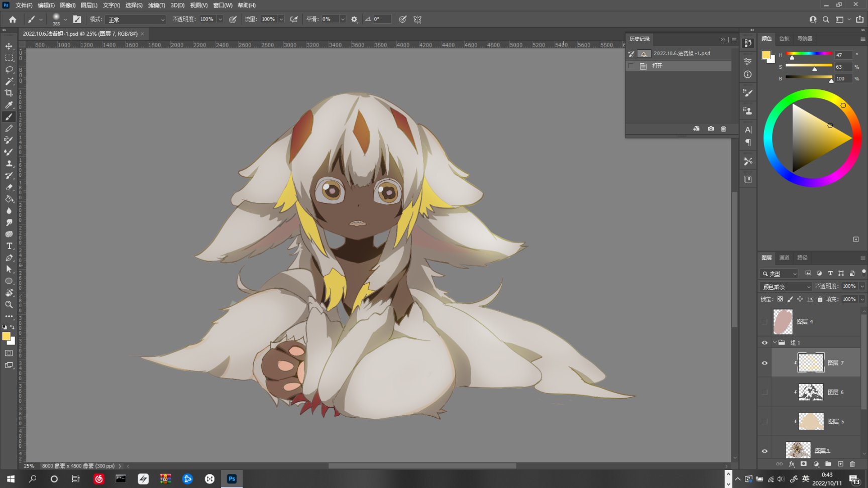Open flow 流量 dropdown arrow

(281, 19)
